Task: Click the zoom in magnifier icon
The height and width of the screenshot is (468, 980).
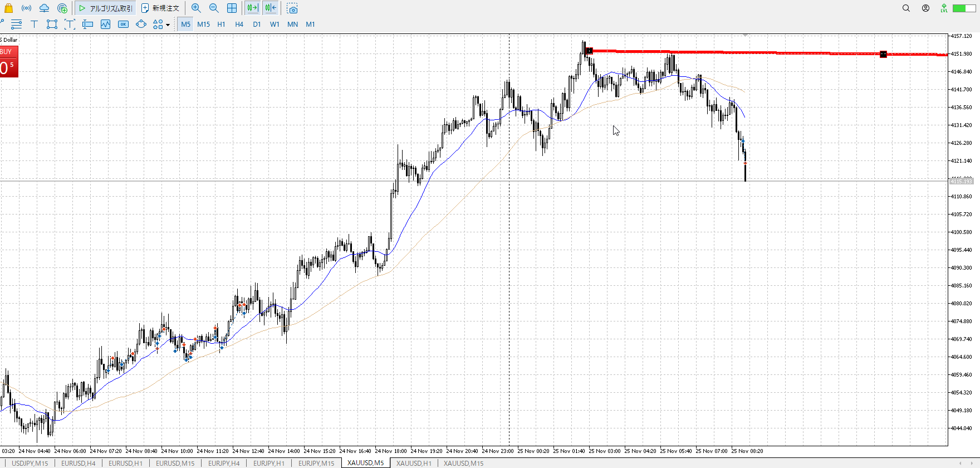Action: click(x=196, y=8)
